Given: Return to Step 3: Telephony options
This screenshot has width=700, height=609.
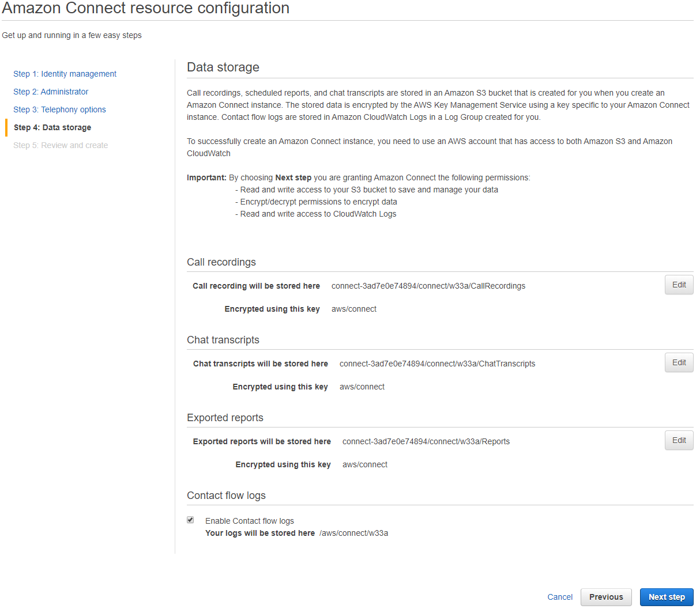Looking at the screenshot, I should pyautogui.click(x=59, y=109).
